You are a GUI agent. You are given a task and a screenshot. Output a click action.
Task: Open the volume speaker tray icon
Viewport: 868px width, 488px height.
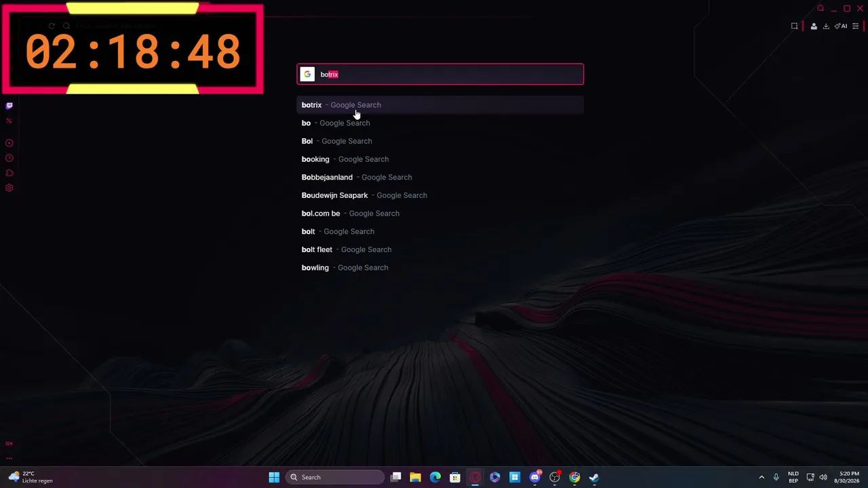tap(823, 477)
